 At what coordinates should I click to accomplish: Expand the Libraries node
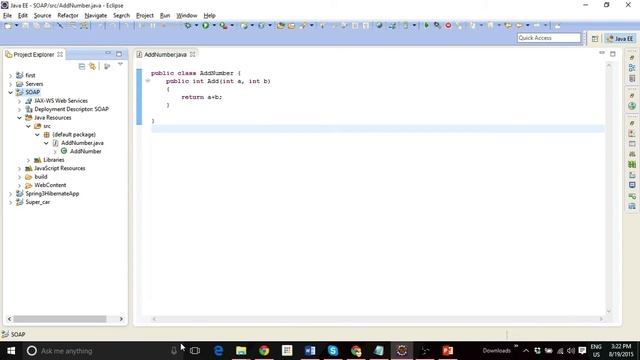click(29, 160)
